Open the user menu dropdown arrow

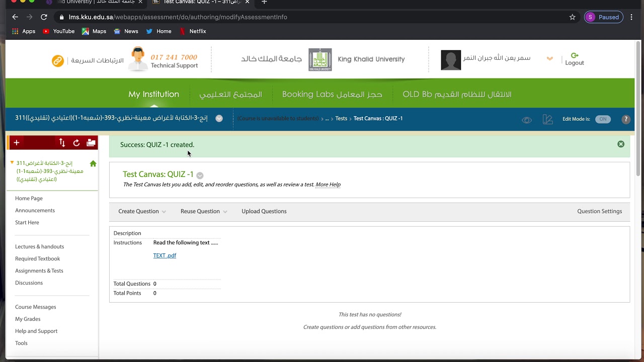550,59
